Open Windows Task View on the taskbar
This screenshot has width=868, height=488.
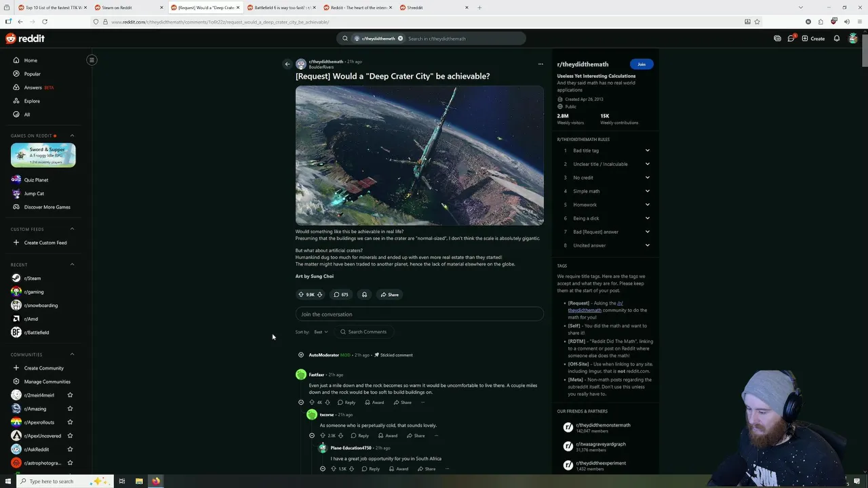pos(122,481)
